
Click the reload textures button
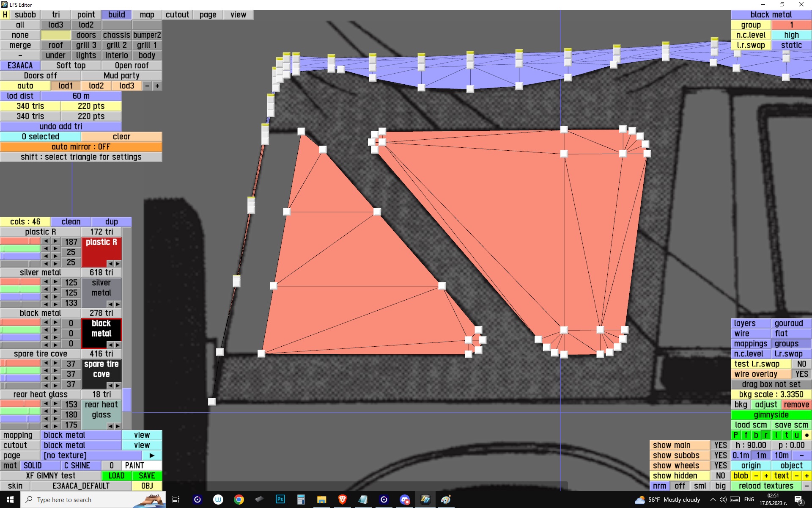click(766, 486)
